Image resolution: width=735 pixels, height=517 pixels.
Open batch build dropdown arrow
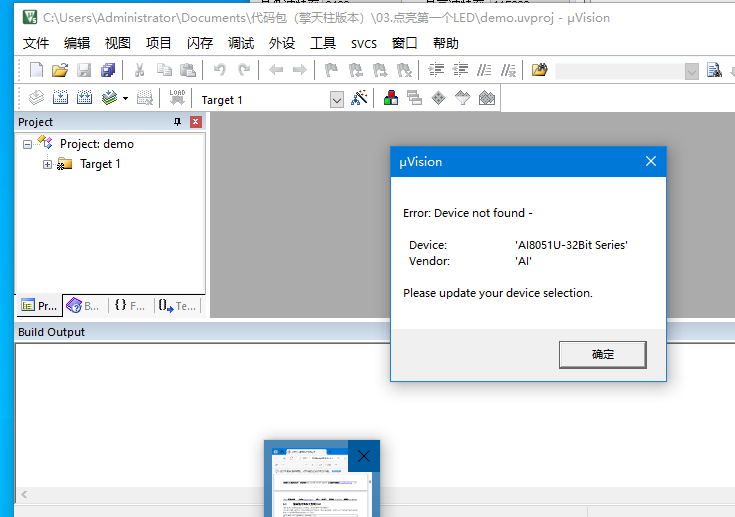(x=125, y=98)
